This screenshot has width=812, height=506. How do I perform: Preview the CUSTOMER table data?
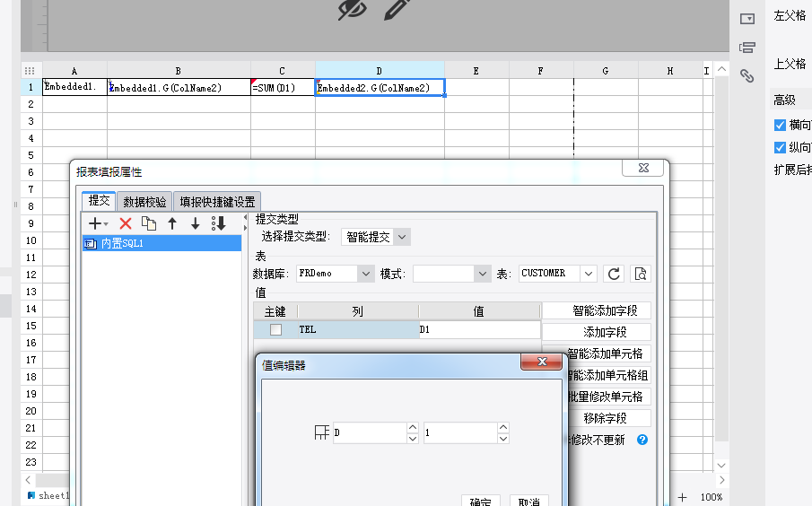pos(641,274)
